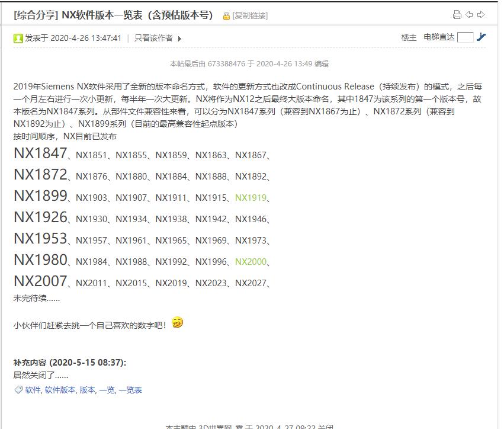This screenshot has height=429, width=504.
Task: Click the large NX1847 text
Action: 40,153
